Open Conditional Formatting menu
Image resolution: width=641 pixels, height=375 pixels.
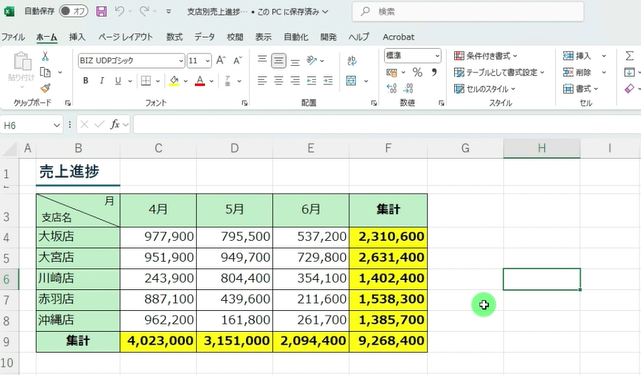(486, 56)
